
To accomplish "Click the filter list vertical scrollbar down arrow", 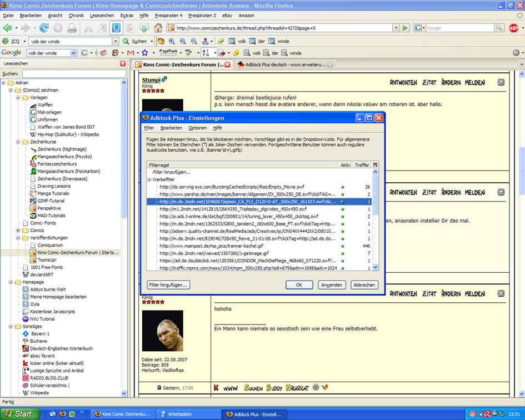I will [375, 267].
